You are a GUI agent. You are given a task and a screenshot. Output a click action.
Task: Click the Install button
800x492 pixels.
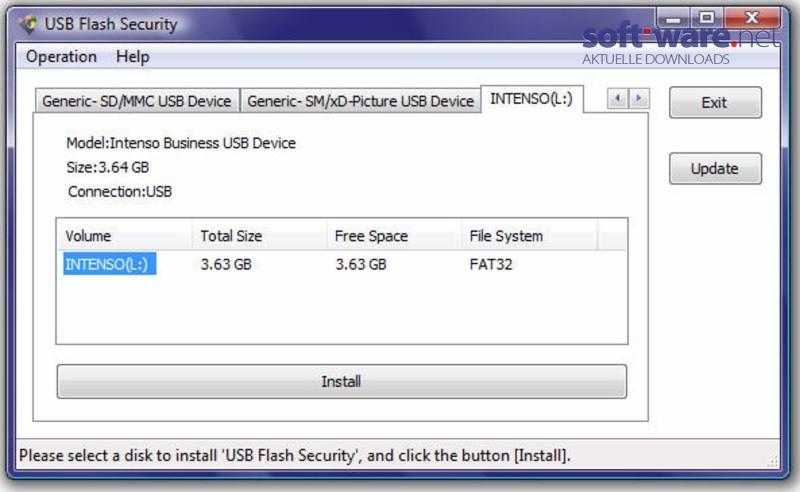341,381
